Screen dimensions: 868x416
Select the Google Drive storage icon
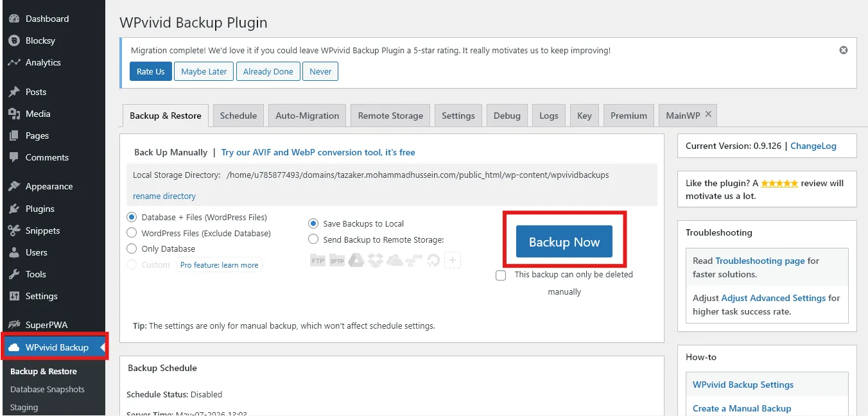click(356, 260)
